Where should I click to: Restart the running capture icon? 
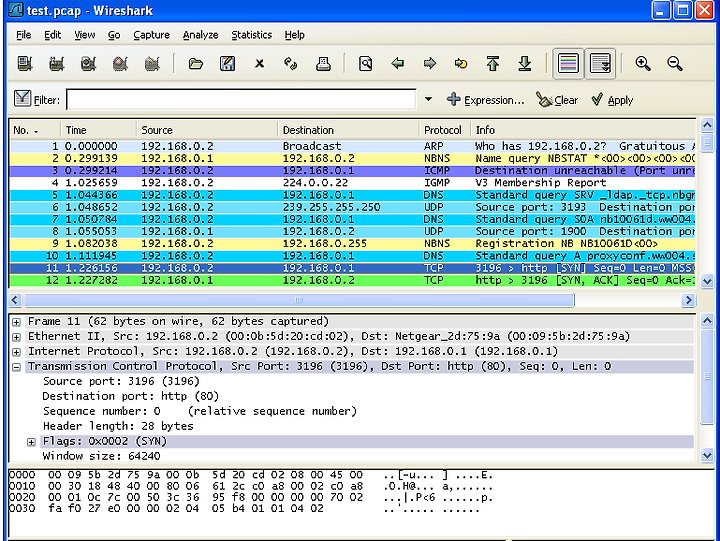click(x=152, y=63)
